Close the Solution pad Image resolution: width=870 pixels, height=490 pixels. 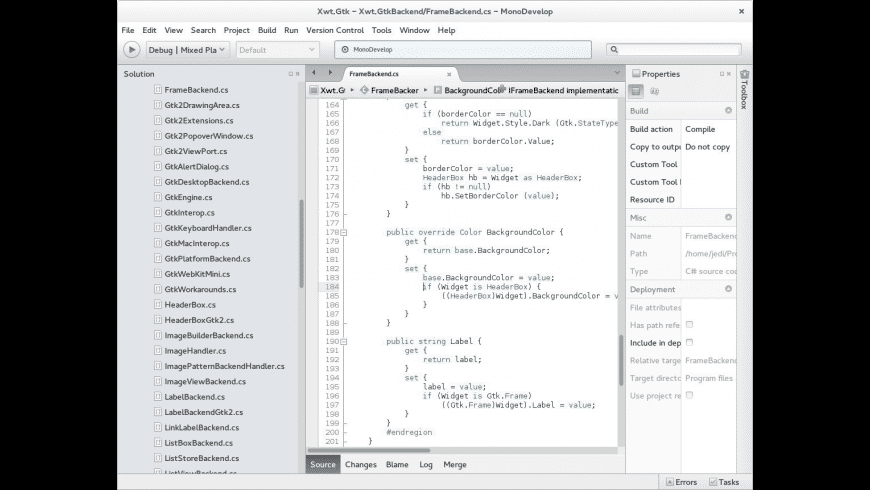pos(297,74)
